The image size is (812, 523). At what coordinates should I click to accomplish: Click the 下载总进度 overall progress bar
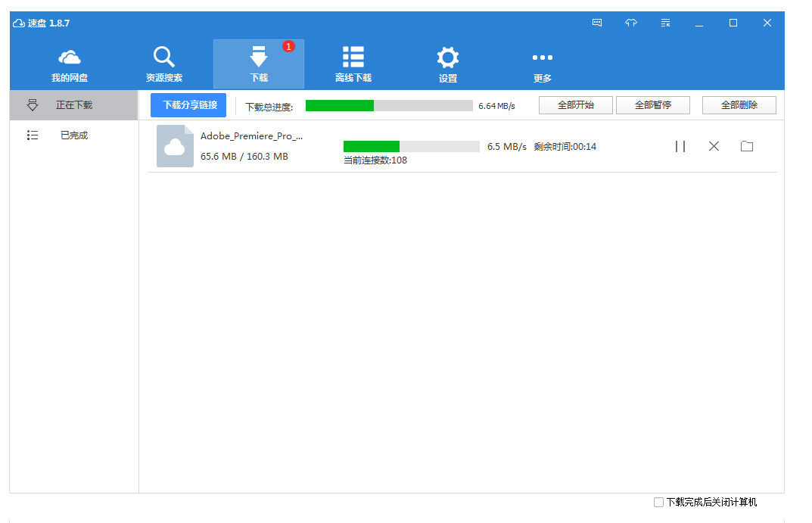(390, 106)
